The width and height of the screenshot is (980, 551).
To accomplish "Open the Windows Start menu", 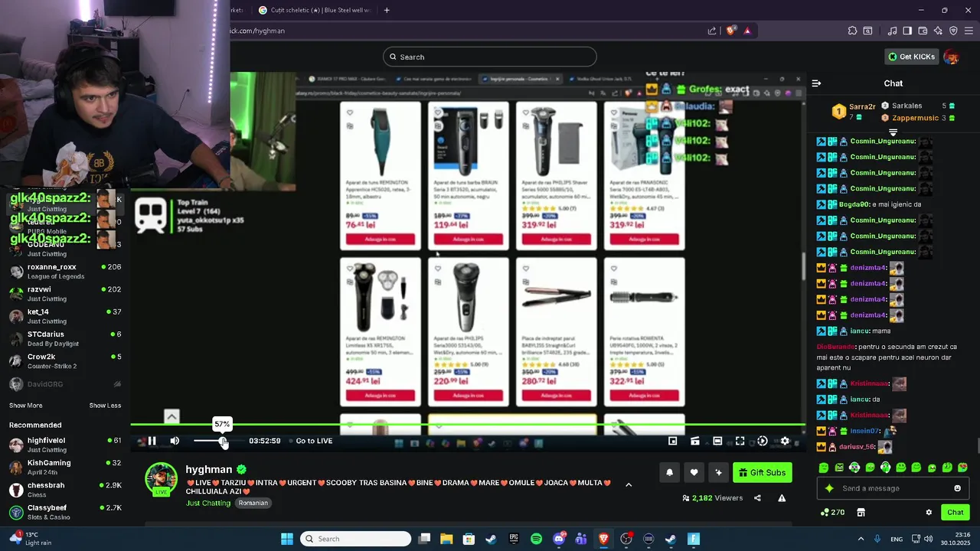I will click(x=287, y=539).
